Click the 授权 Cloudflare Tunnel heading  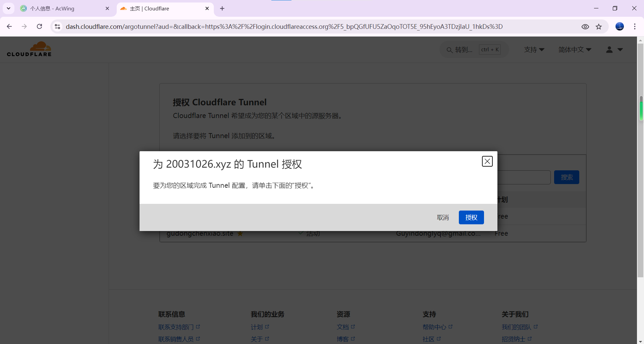pos(220,102)
